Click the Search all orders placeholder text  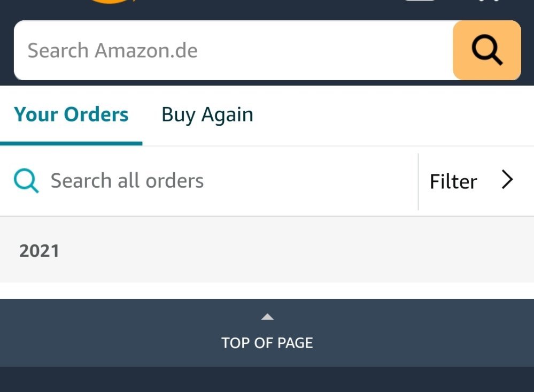click(127, 181)
